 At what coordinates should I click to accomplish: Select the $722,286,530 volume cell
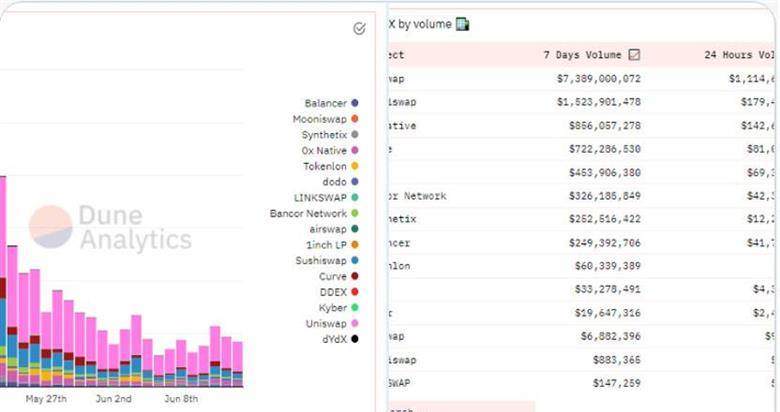(x=604, y=149)
